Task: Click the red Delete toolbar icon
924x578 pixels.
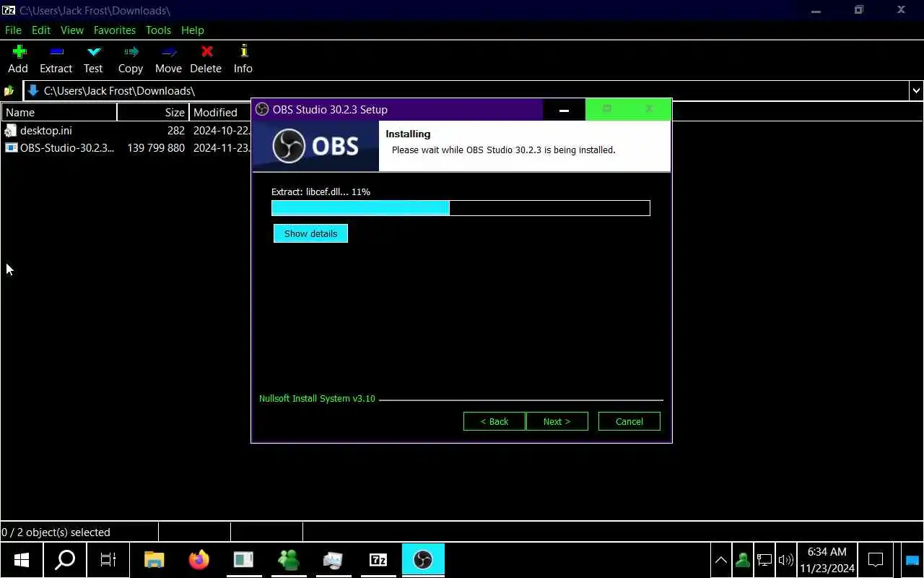Action: tap(206, 51)
